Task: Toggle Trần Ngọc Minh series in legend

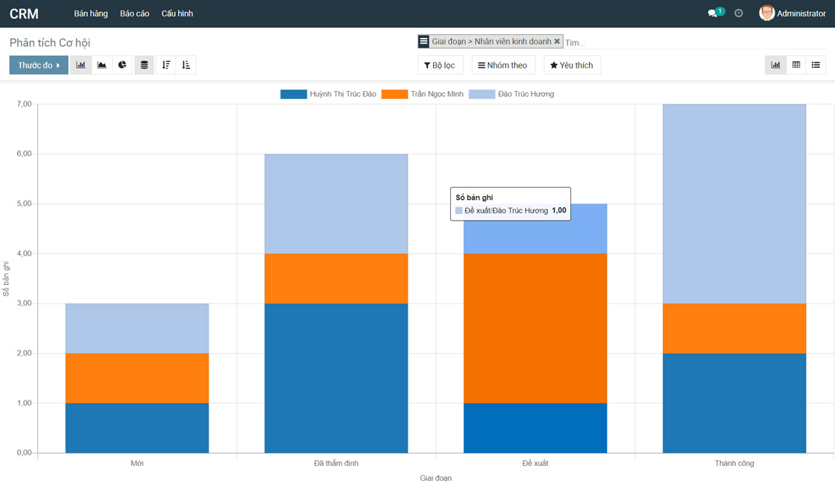Action: coord(423,94)
